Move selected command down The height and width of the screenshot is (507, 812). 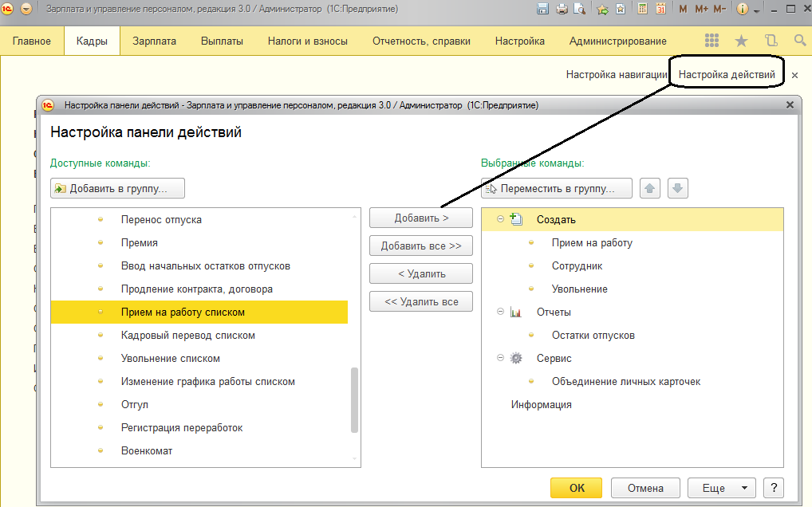677,188
